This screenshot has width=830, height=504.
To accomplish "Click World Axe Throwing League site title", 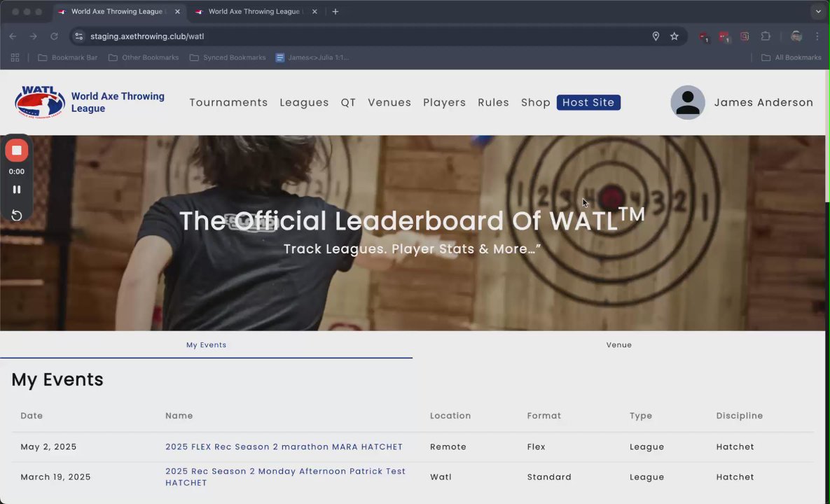I will (x=118, y=102).
